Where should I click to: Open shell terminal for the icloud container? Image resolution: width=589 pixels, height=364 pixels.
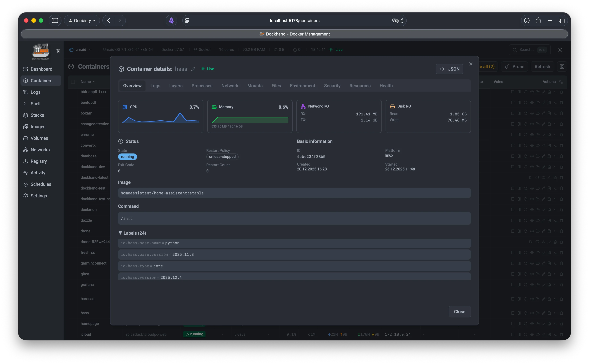pos(555,334)
